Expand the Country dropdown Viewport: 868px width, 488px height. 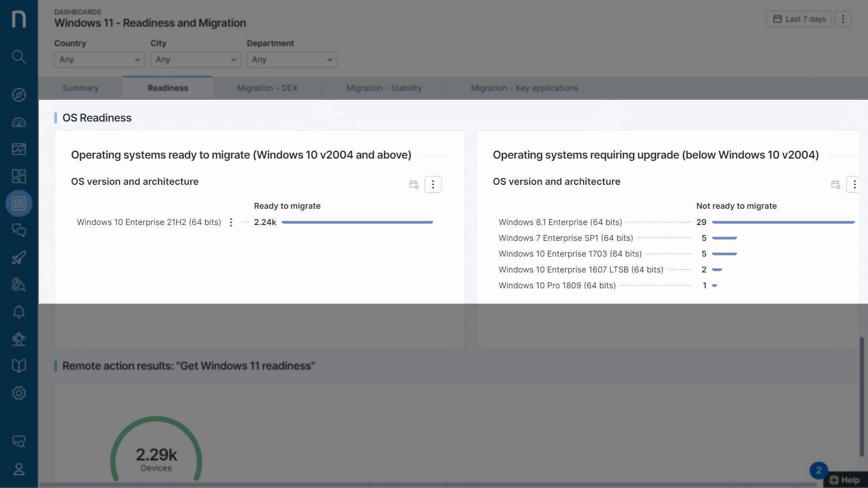pos(99,60)
